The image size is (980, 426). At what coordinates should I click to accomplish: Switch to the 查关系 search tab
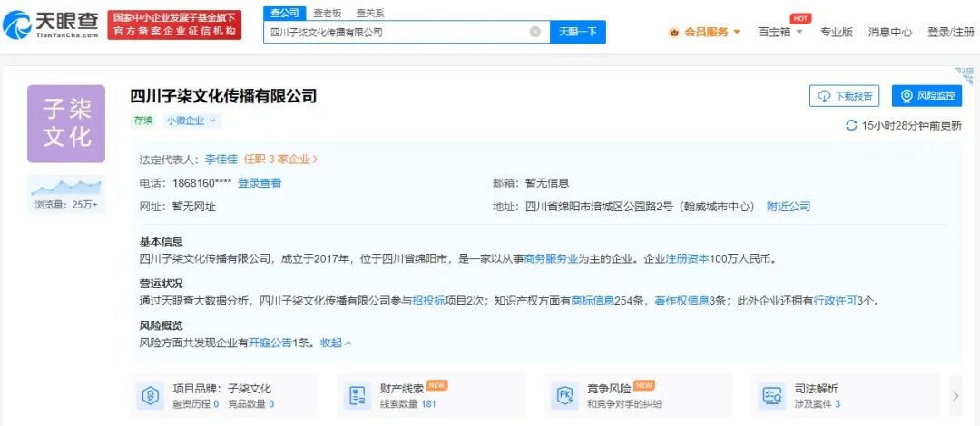click(369, 13)
